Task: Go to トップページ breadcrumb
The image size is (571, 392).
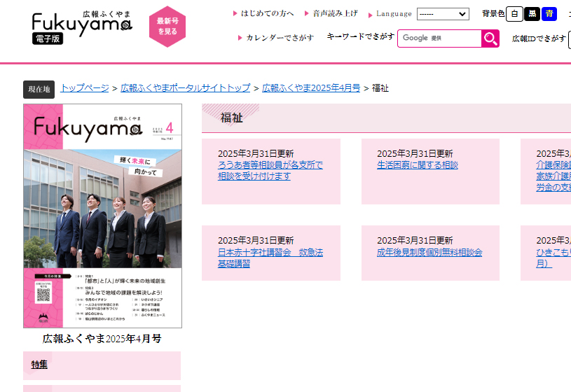Action: pyautogui.click(x=85, y=88)
